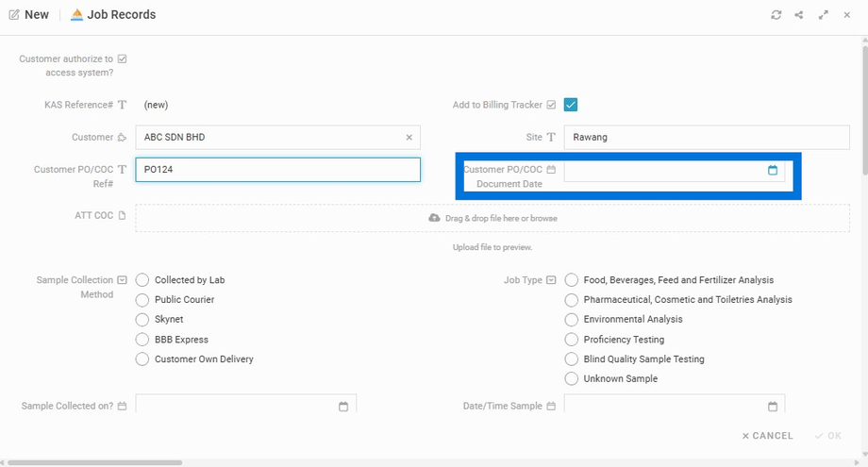The image size is (868, 467).
Task: Select Collected by Lab option
Action: coord(142,280)
